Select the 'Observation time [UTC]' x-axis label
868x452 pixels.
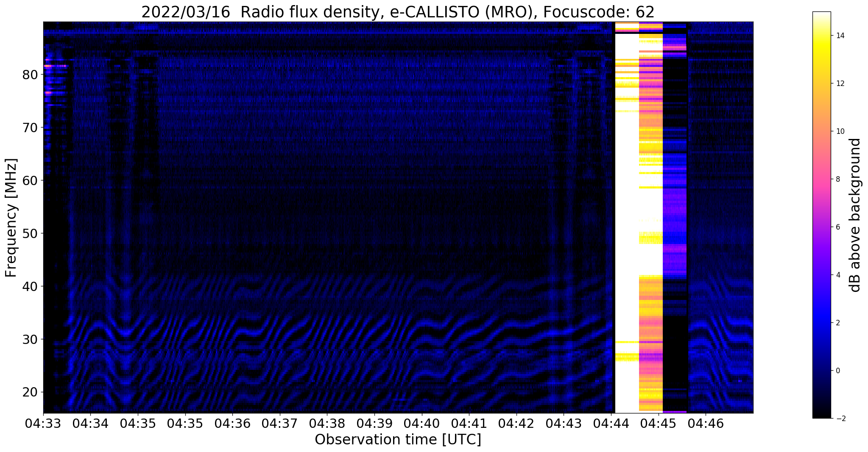(x=398, y=440)
